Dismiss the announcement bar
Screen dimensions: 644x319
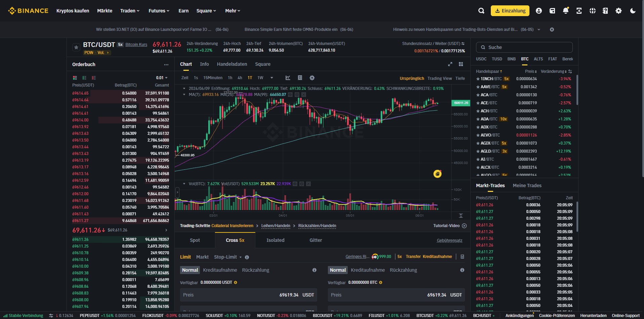point(552,30)
